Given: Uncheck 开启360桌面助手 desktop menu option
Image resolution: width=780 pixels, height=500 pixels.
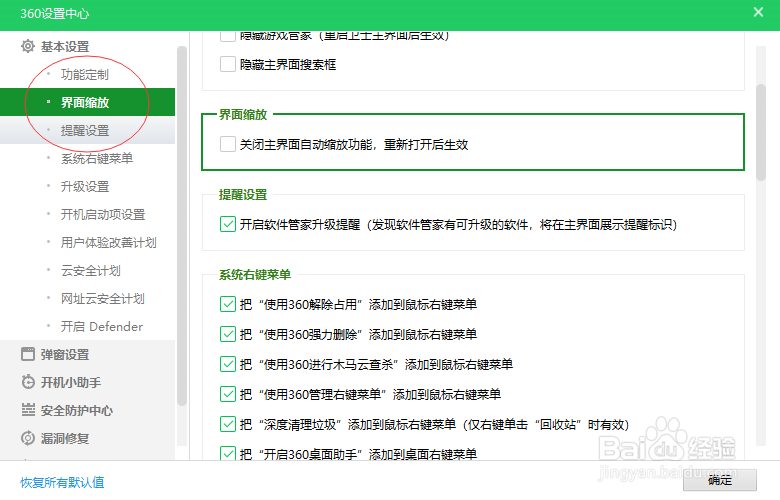Looking at the screenshot, I should tap(228, 453).
